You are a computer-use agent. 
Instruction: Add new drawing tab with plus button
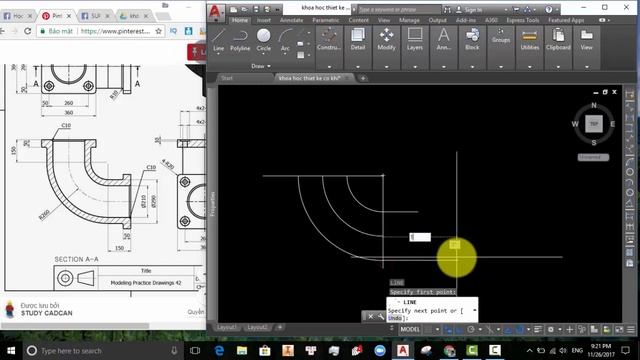[x=363, y=78]
